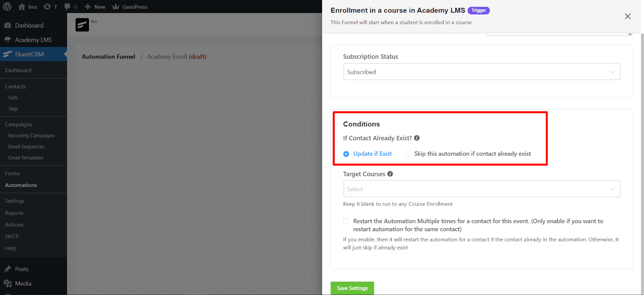The image size is (644, 295).
Task: Switch to Email Sequences in the sidebar
Action: click(26, 146)
